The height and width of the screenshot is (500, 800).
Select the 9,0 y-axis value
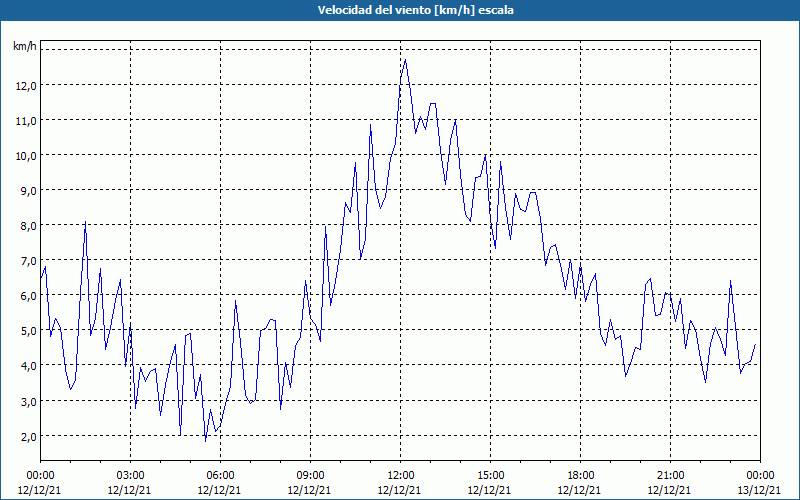tap(28, 191)
